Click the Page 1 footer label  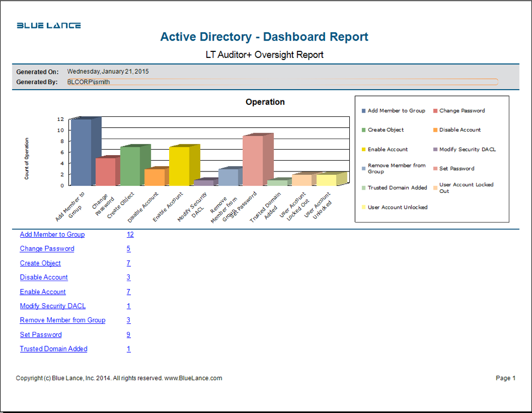coord(505,378)
